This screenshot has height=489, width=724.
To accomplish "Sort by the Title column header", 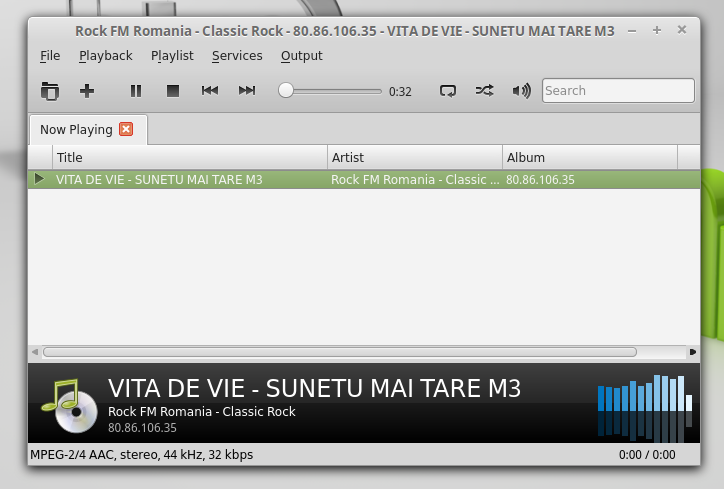I will click(190, 157).
